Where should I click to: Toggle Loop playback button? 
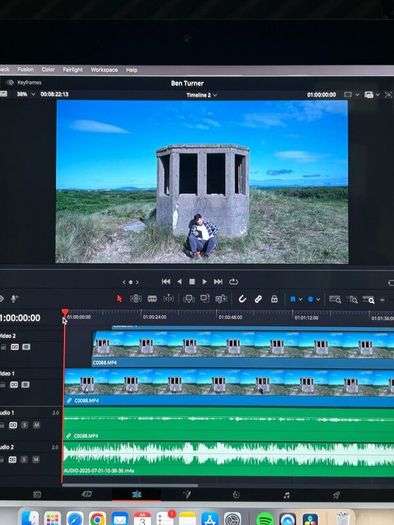click(x=234, y=282)
